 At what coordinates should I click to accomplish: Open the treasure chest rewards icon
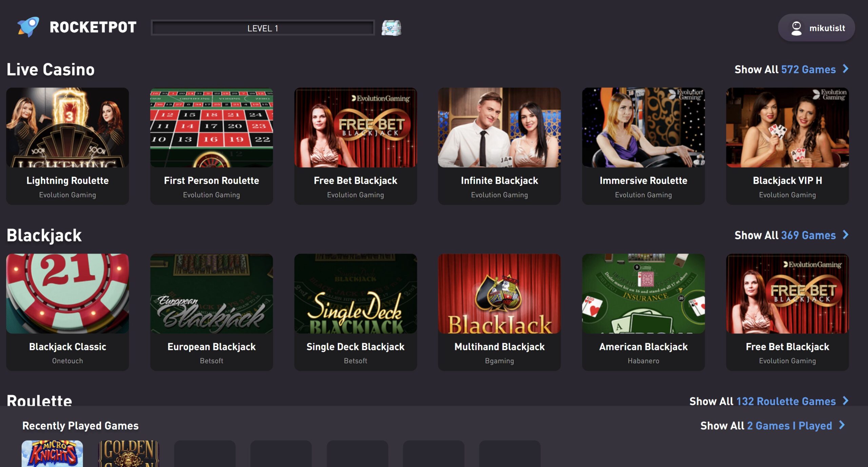[x=391, y=28]
